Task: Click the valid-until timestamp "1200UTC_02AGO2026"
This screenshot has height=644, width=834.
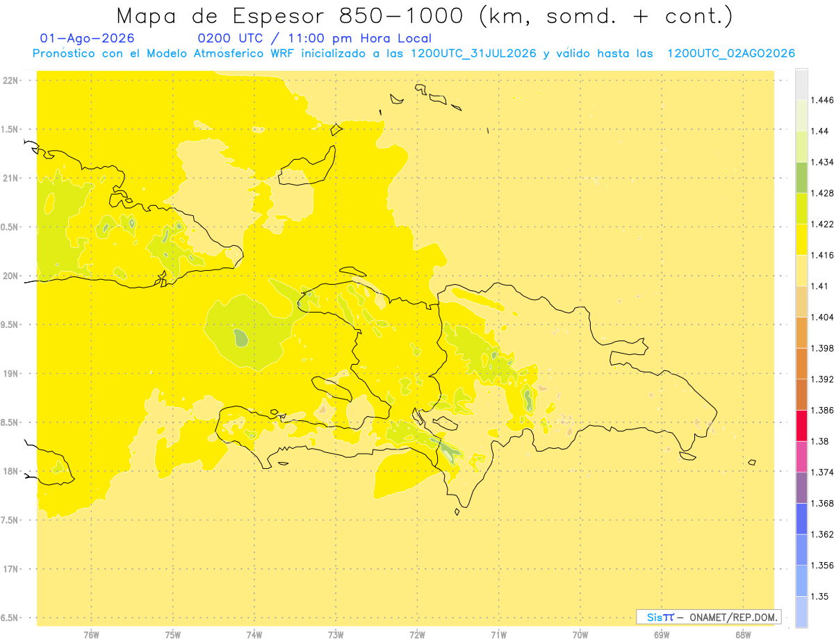Action: 731,53
